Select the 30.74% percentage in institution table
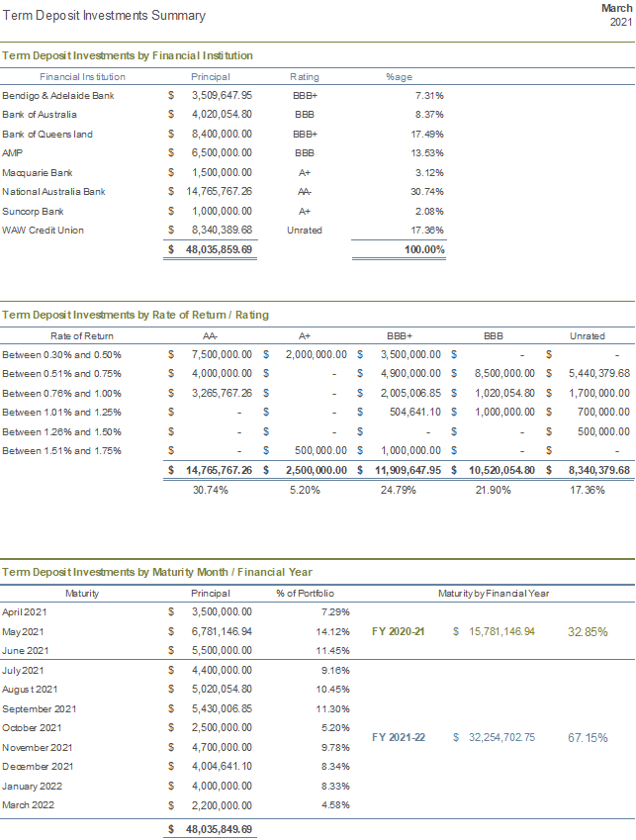Image resolution: width=636 pixels, height=840 pixels. point(426,192)
